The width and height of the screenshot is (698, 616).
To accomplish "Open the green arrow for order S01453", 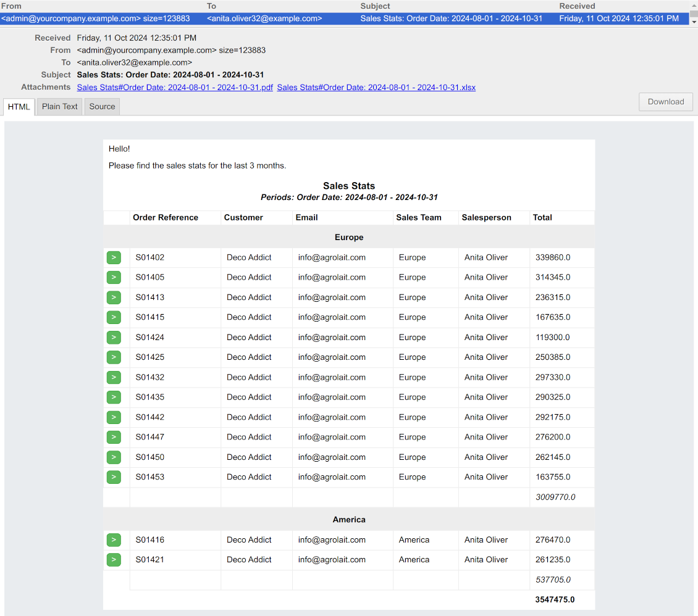I will [x=114, y=477].
